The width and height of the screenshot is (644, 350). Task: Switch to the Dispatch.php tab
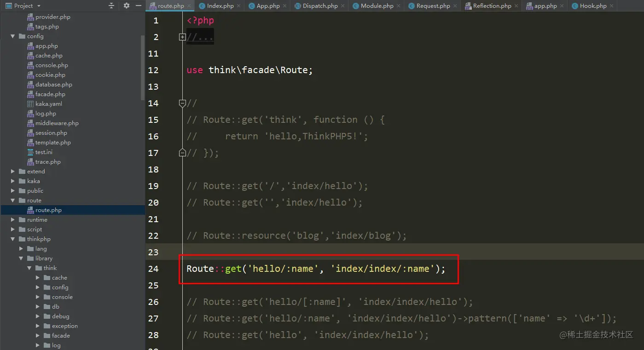point(320,6)
